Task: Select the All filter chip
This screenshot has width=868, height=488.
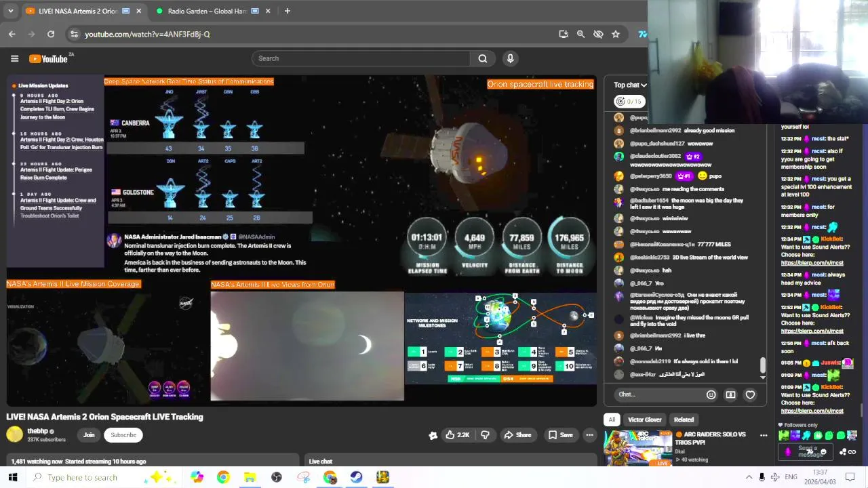Action: (612, 420)
